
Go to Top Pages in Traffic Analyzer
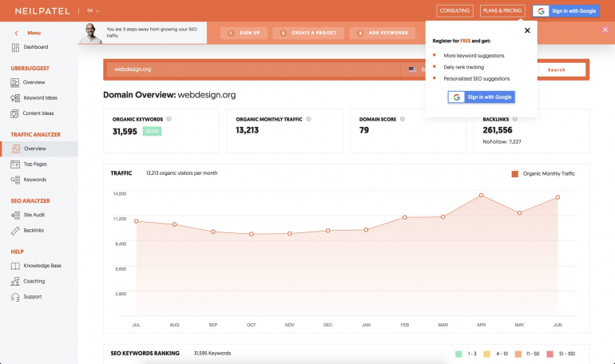[34, 164]
